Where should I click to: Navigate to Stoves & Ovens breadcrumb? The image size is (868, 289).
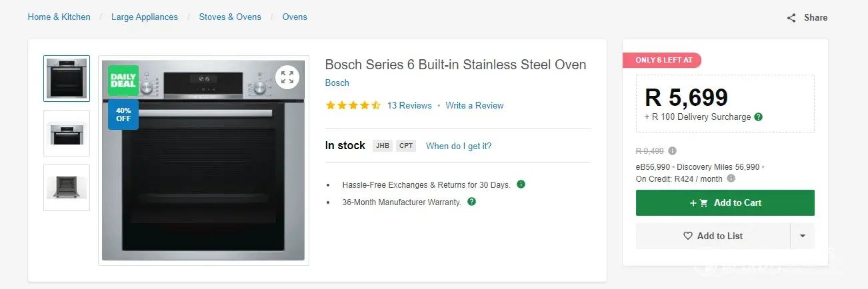pos(230,17)
